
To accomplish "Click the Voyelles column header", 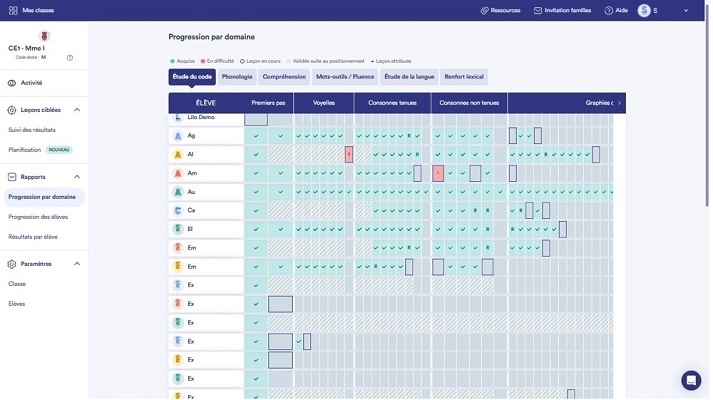I will [x=324, y=103].
